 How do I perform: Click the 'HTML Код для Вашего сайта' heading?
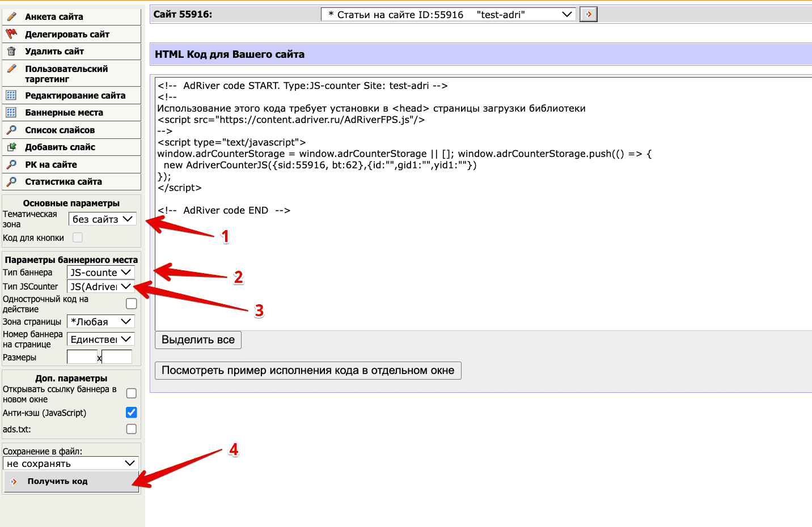point(230,54)
